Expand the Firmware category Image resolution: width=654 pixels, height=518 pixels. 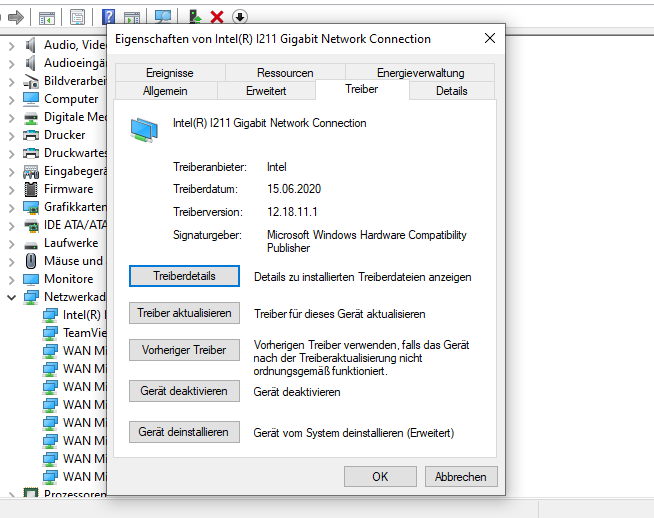coord(12,189)
